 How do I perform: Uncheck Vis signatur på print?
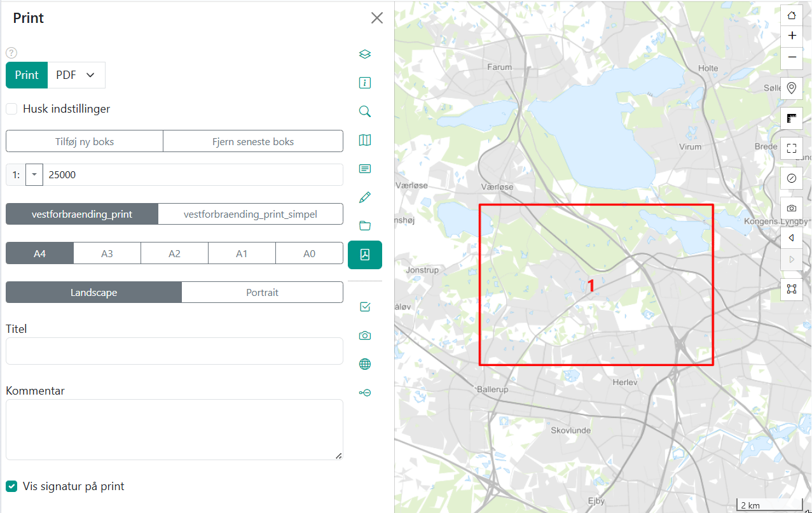(11, 486)
